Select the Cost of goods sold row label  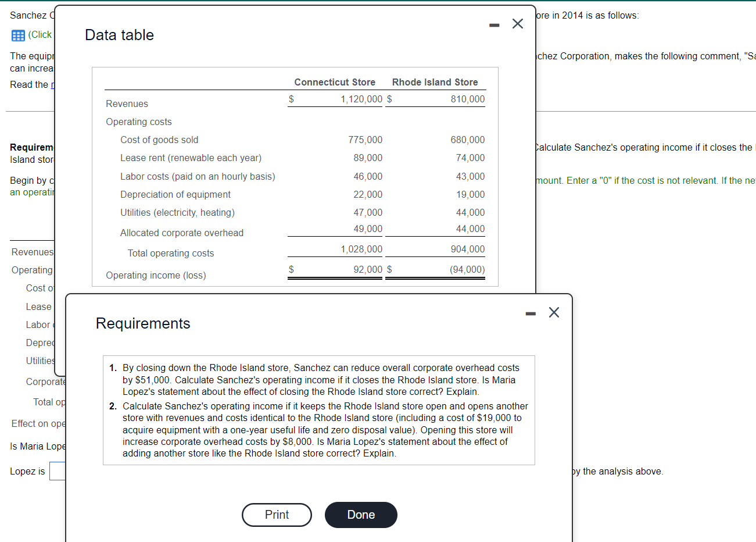159,140
